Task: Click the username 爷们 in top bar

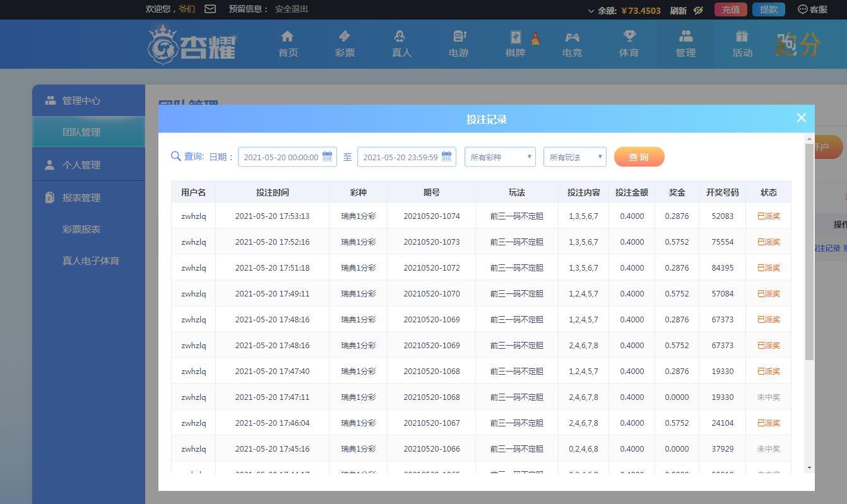Action: (x=187, y=9)
